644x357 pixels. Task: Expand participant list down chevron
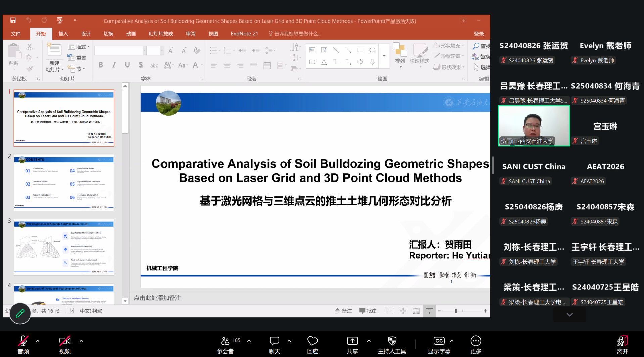pyautogui.click(x=569, y=315)
